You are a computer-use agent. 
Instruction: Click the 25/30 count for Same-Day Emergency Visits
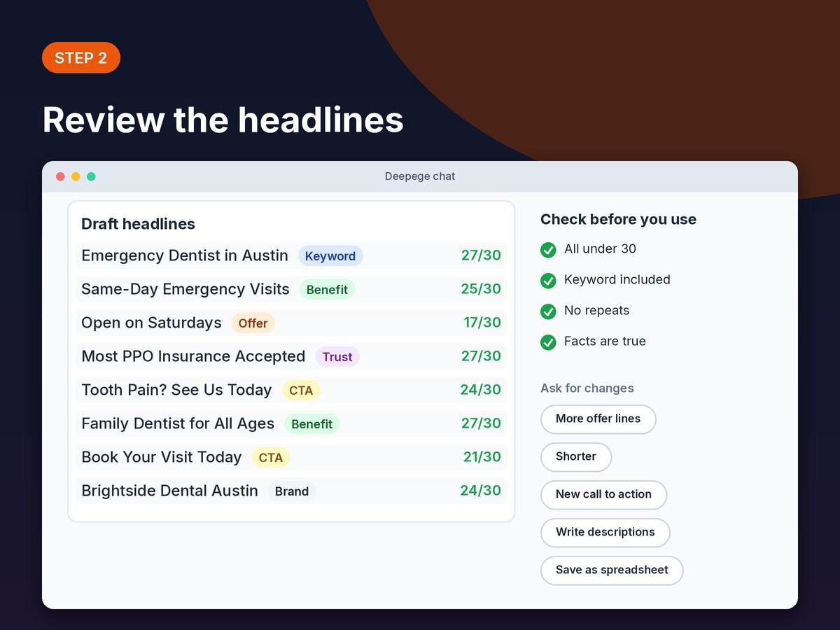pyautogui.click(x=481, y=289)
